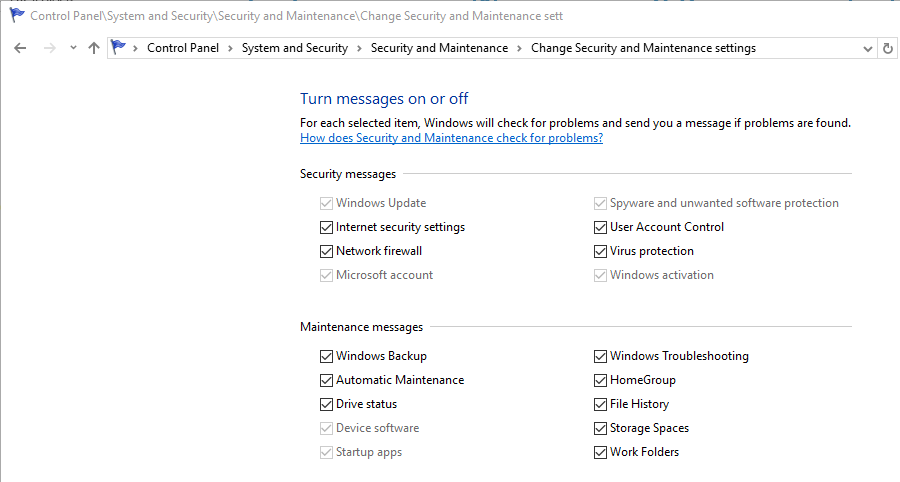900x482 pixels.
Task: Select the System and Security breadcrumb
Action: point(294,48)
